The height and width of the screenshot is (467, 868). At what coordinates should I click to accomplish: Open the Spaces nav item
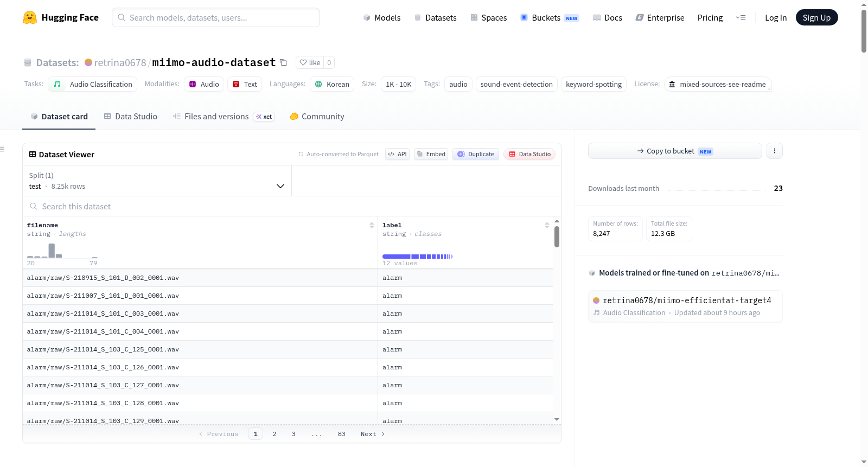(x=489, y=17)
